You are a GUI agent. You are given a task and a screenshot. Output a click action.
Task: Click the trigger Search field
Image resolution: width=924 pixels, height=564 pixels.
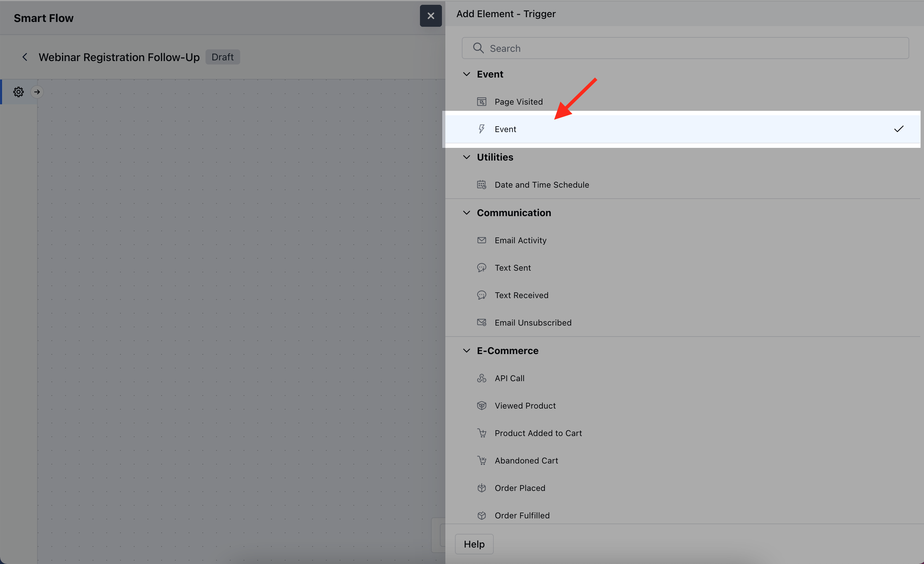(x=685, y=48)
